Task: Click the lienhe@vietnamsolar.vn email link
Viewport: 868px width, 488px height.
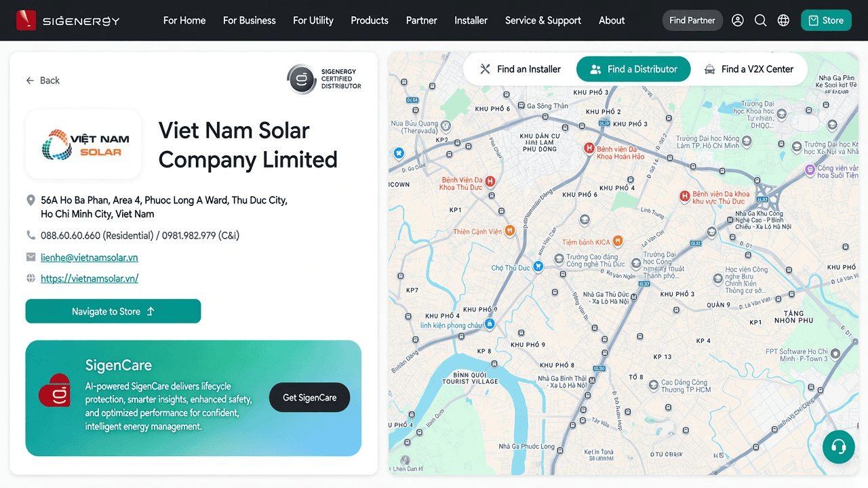Action: coord(90,258)
